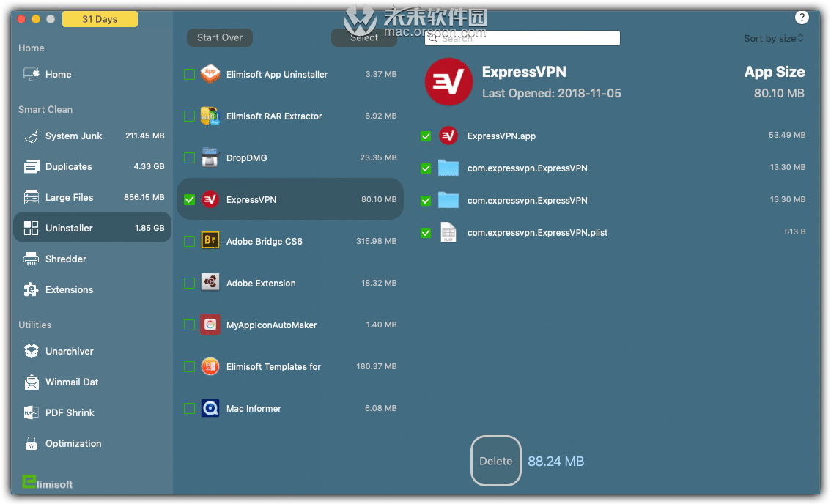Viewport: 831px width, 504px height.
Task: Uncheck the ExpressVPN.app file checkbox
Action: [x=426, y=137]
